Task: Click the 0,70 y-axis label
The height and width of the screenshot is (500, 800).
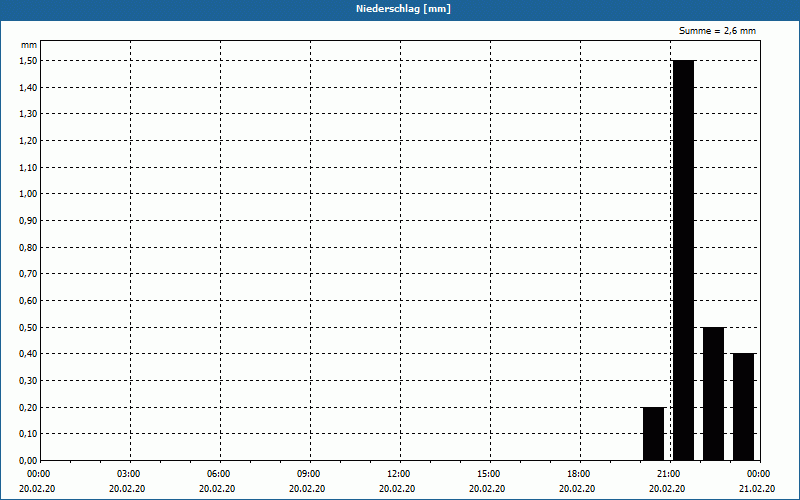Action: click(x=28, y=274)
